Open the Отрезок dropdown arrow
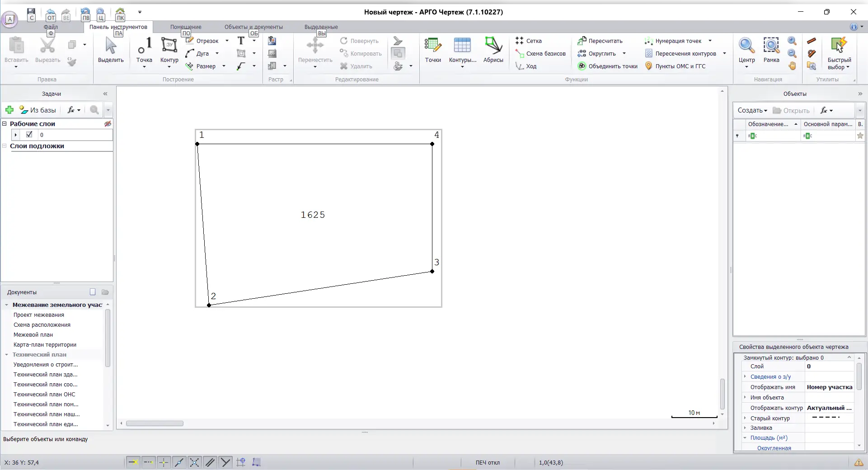Image resolution: width=868 pixels, height=470 pixels. point(227,41)
